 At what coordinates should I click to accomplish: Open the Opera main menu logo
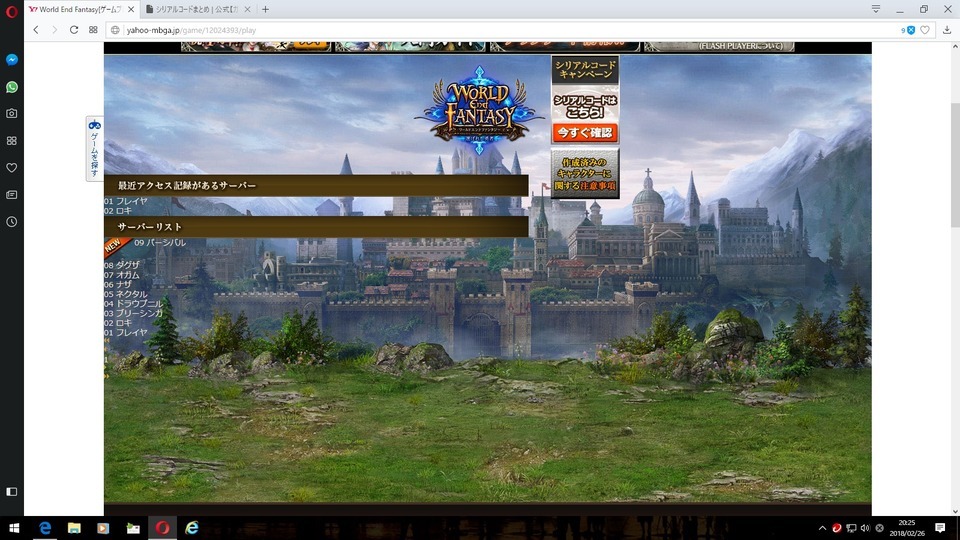pyautogui.click(x=12, y=11)
